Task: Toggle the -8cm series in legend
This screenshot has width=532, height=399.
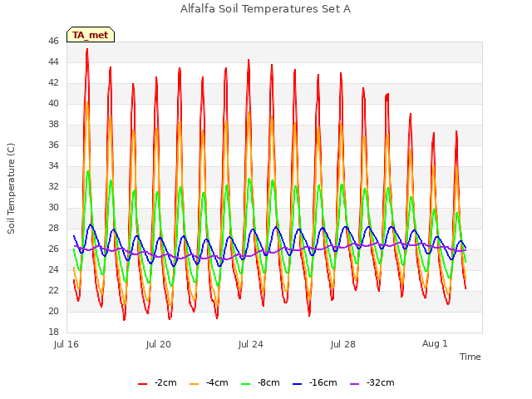Action: click(260, 382)
